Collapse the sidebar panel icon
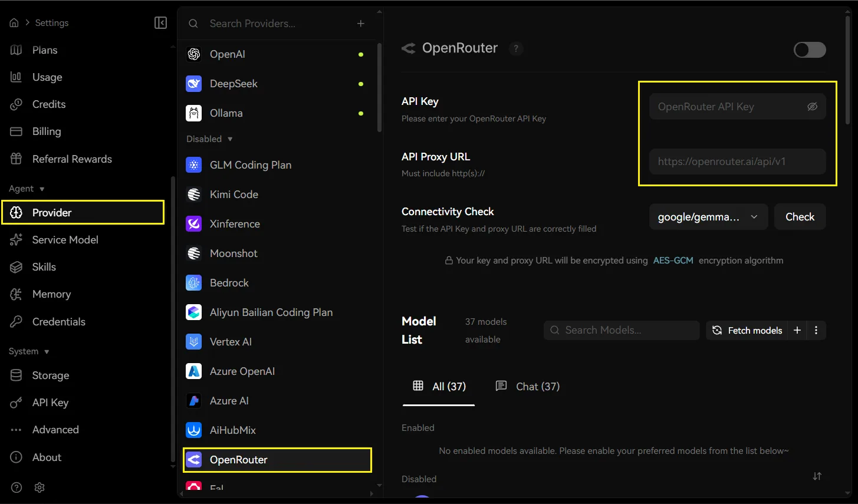This screenshot has width=858, height=504. coord(160,22)
